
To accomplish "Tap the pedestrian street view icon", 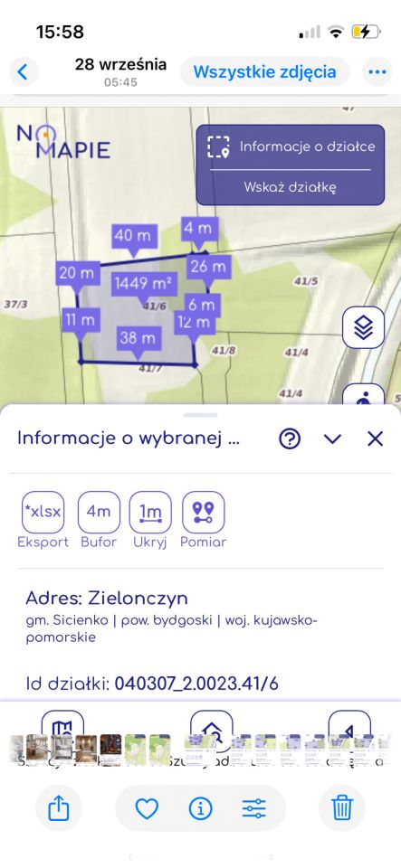I will (x=363, y=396).
